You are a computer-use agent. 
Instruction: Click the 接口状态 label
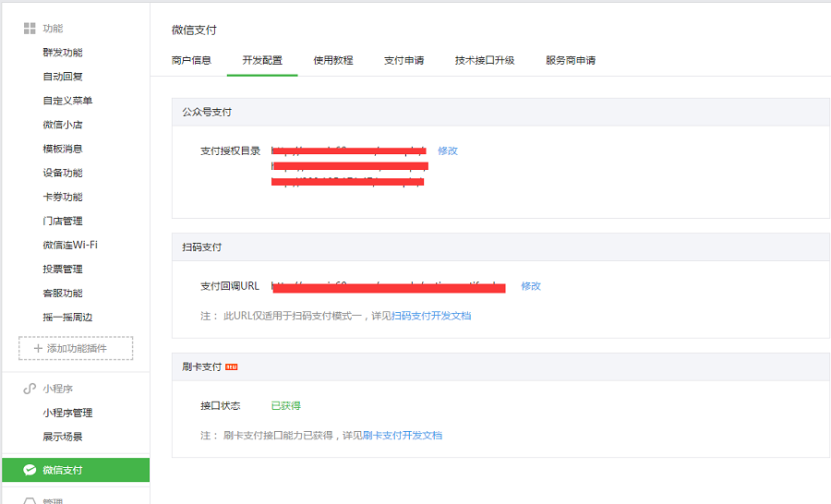221,406
